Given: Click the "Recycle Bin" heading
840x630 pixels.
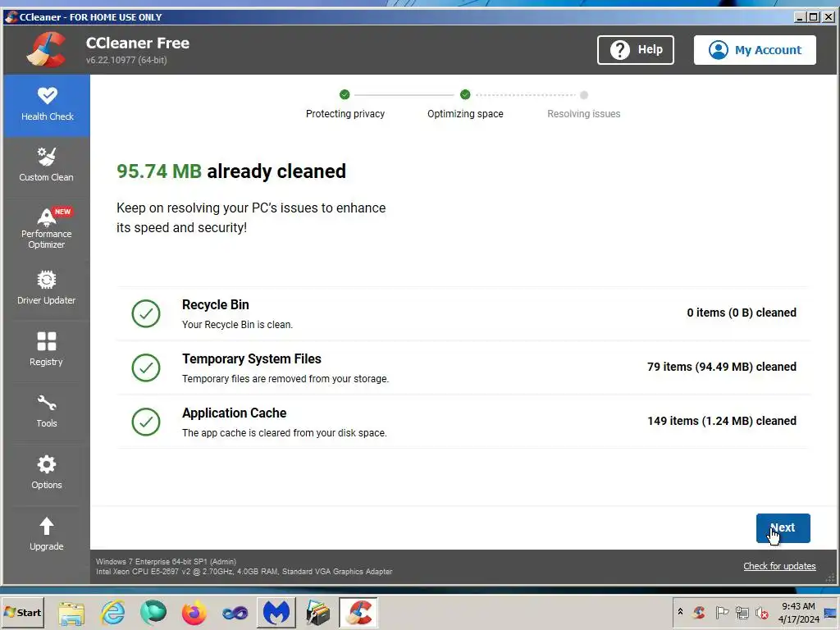Looking at the screenshot, I should pos(216,305).
